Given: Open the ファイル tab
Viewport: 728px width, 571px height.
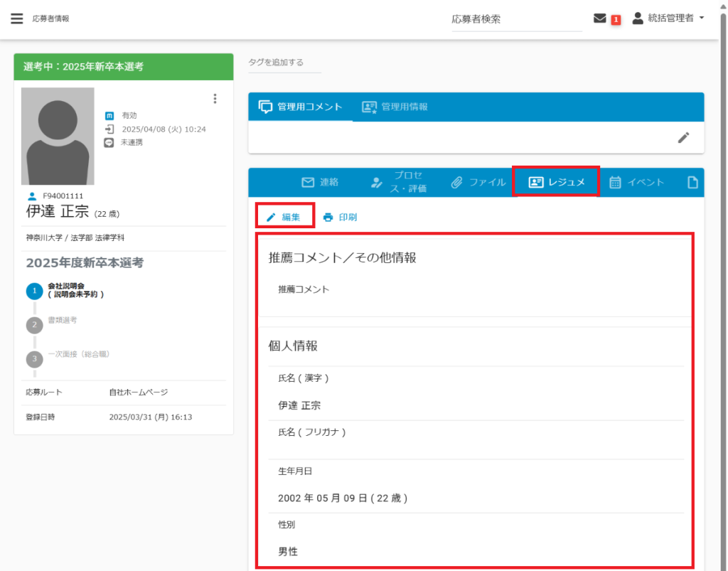Looking at the screenshot, I should click(478, 183).
